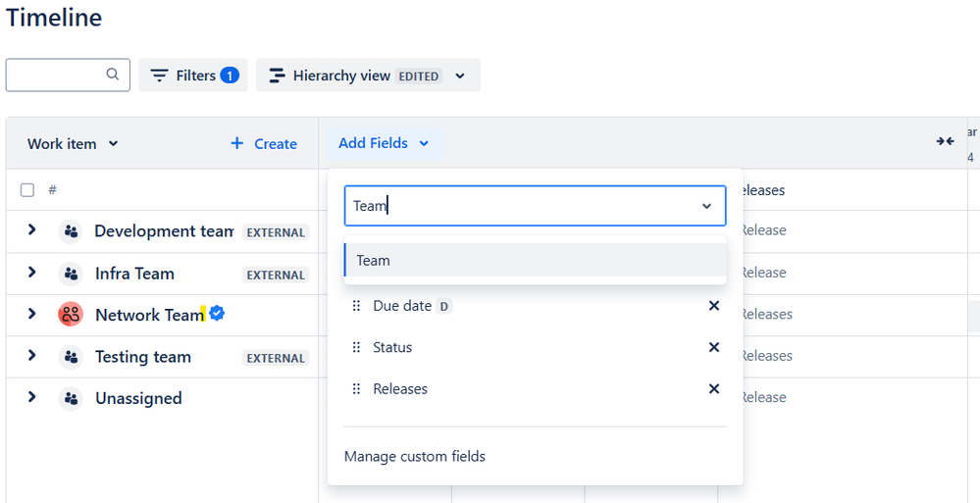
Task: Click the search magnifier icon
Action: point(113,75)
